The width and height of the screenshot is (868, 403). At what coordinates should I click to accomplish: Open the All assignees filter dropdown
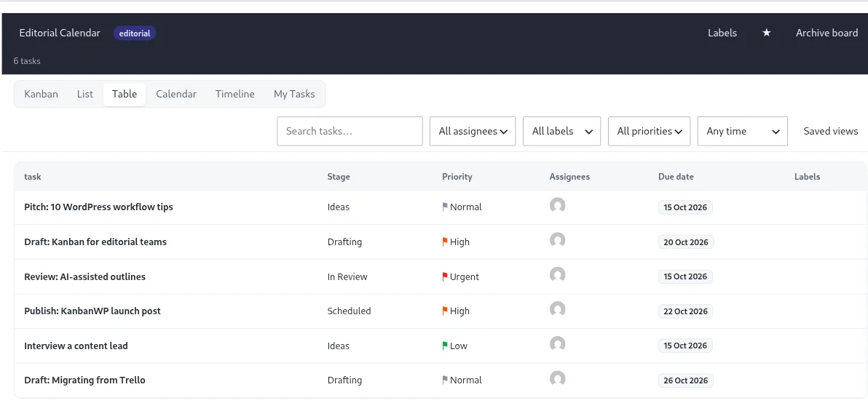pos(473,131)
